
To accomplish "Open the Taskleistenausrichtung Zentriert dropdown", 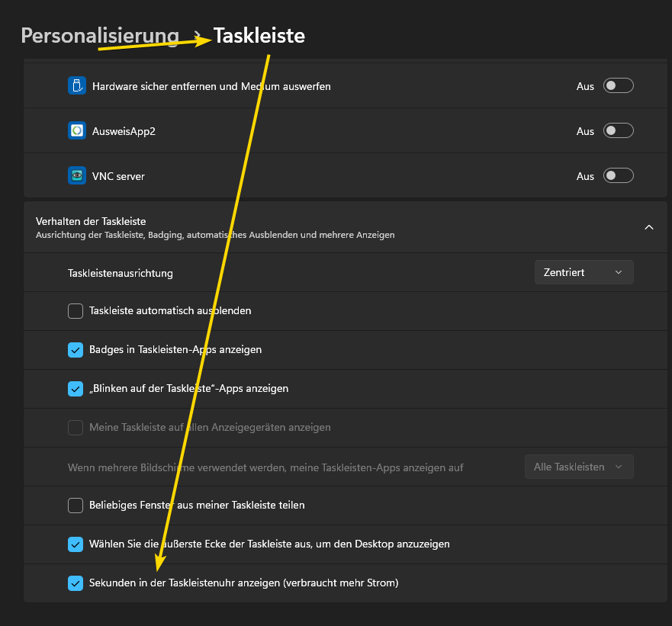I will (x=584, y=272).
